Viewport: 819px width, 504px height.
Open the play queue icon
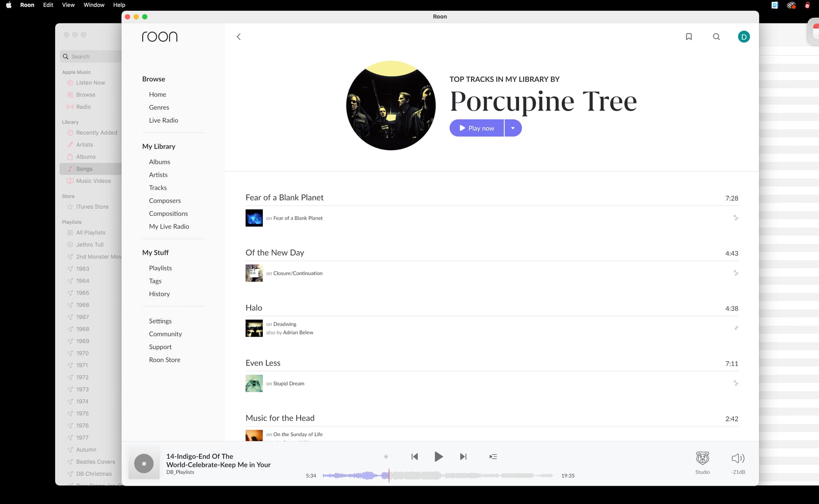pos(493,457)
